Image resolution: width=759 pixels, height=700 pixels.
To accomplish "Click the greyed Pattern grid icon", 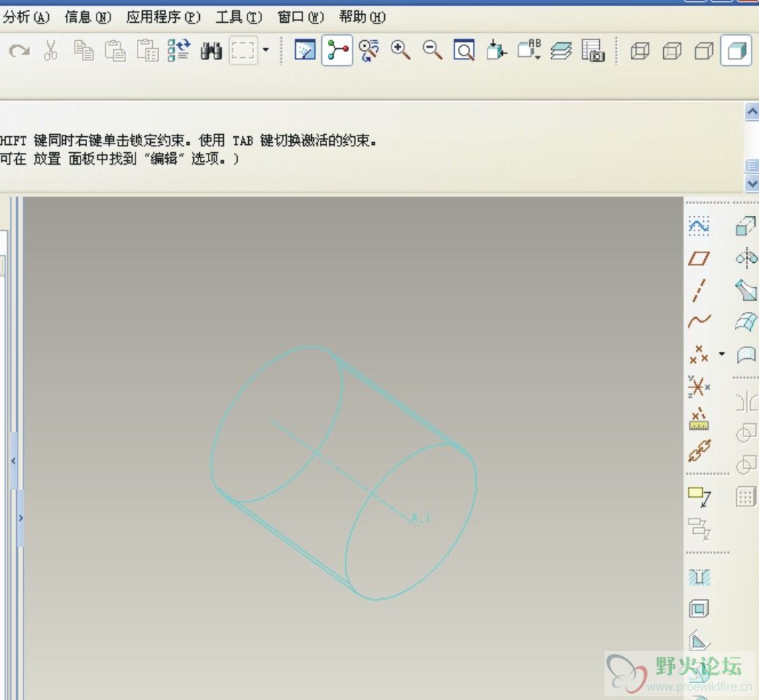I will [745, 496].
